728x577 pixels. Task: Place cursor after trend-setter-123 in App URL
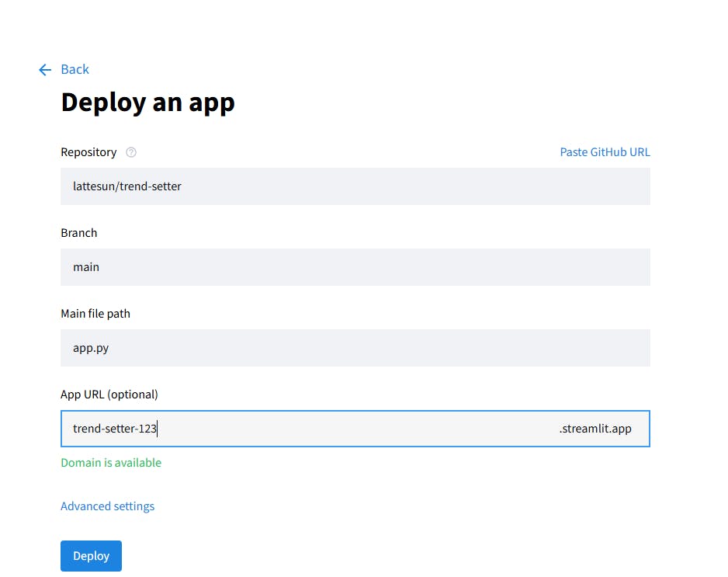(158, 429)
